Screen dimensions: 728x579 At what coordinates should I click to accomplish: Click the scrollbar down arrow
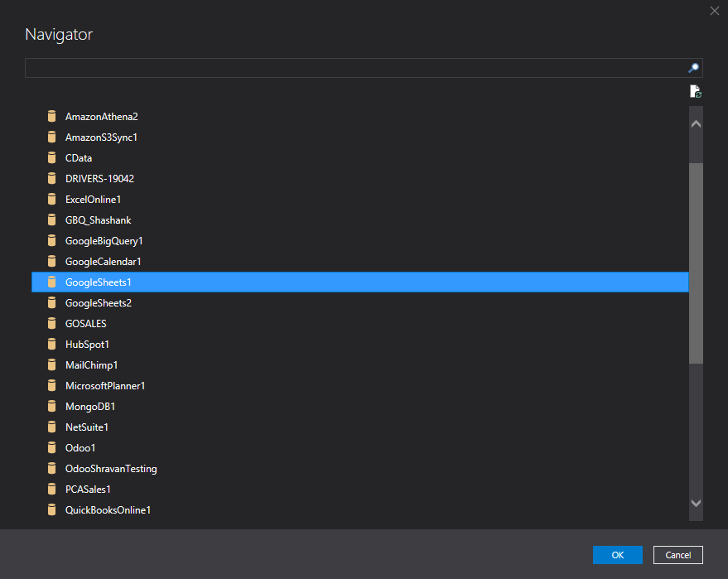point(696,503)
